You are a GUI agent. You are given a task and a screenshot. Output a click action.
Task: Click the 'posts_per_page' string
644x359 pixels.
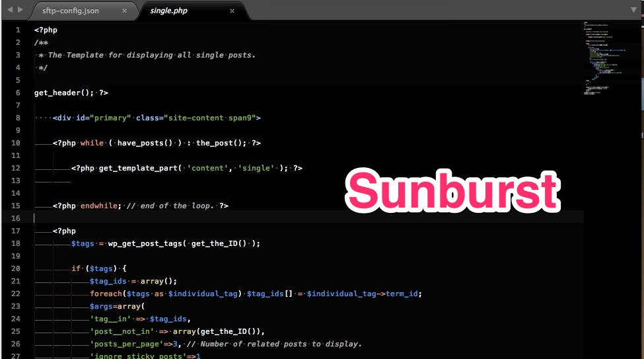click(x=127, y=344)
